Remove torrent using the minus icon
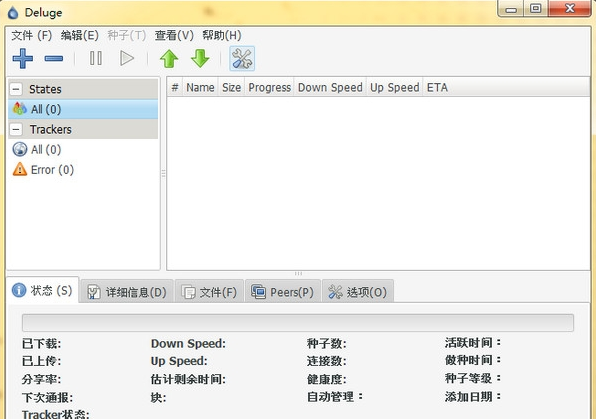This screenshot has width=596, height=419. (54, 59)
